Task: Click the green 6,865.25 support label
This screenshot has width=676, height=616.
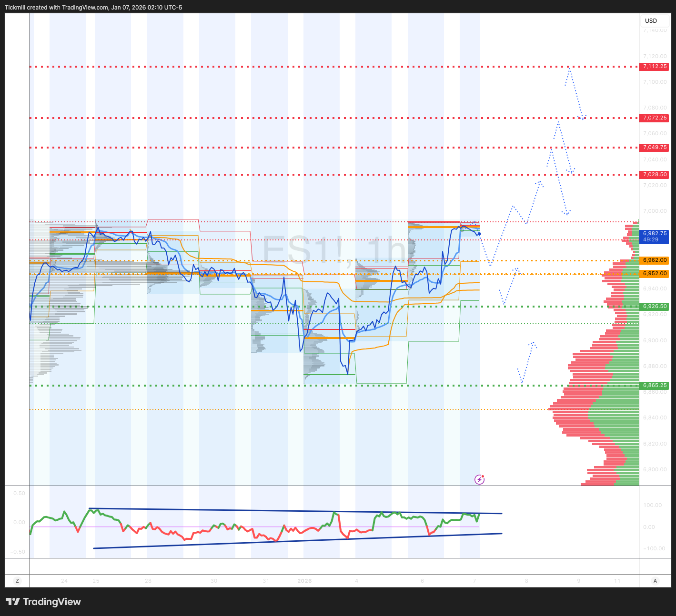Action: pyautogui.click(x=655, y=386)
